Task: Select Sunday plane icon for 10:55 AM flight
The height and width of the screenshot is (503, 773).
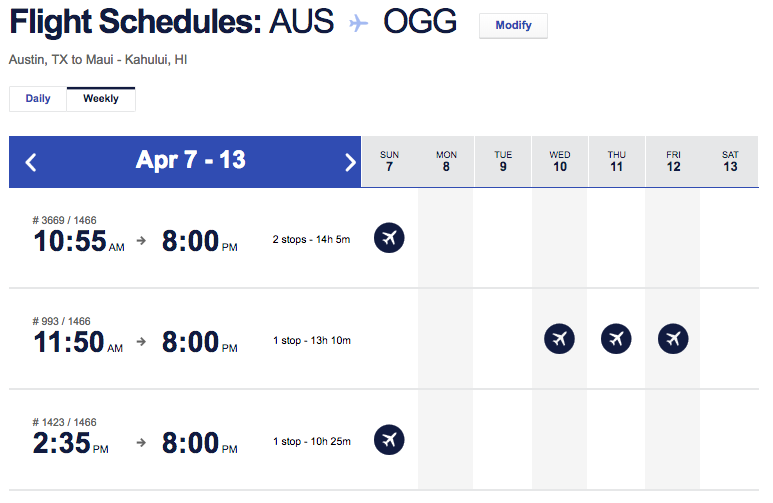Action: [x=389, y=238]
